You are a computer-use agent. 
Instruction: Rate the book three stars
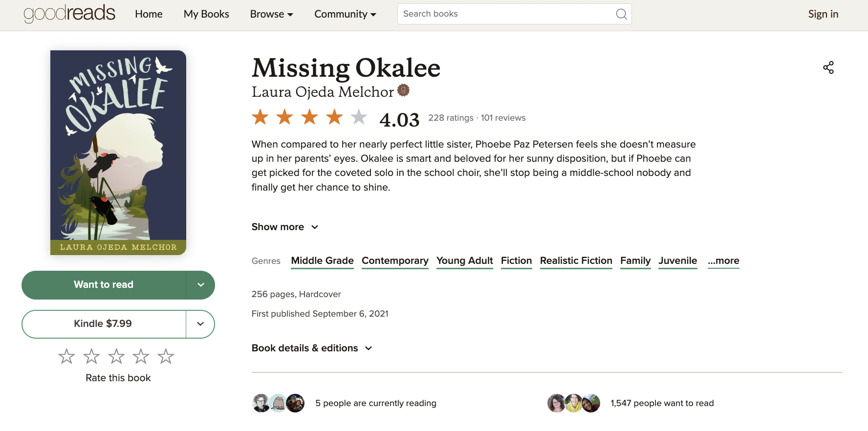click(x=116, y=357)
